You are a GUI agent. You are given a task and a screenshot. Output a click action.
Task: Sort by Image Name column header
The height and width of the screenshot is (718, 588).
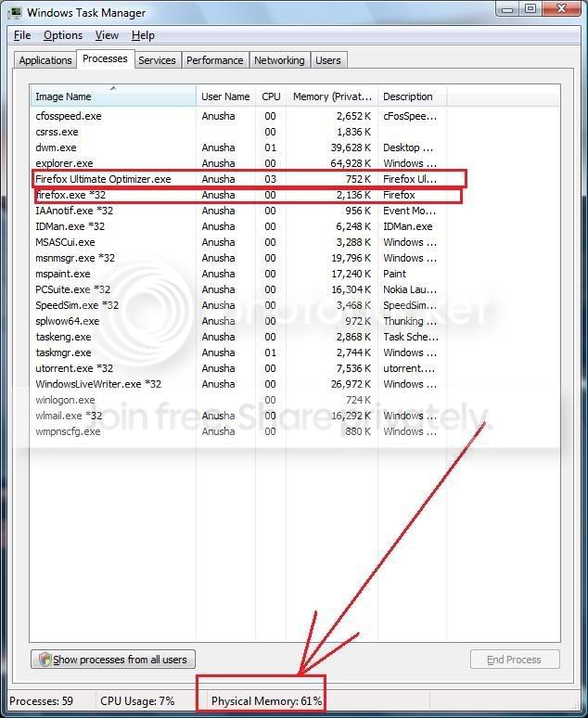[113, 96]
